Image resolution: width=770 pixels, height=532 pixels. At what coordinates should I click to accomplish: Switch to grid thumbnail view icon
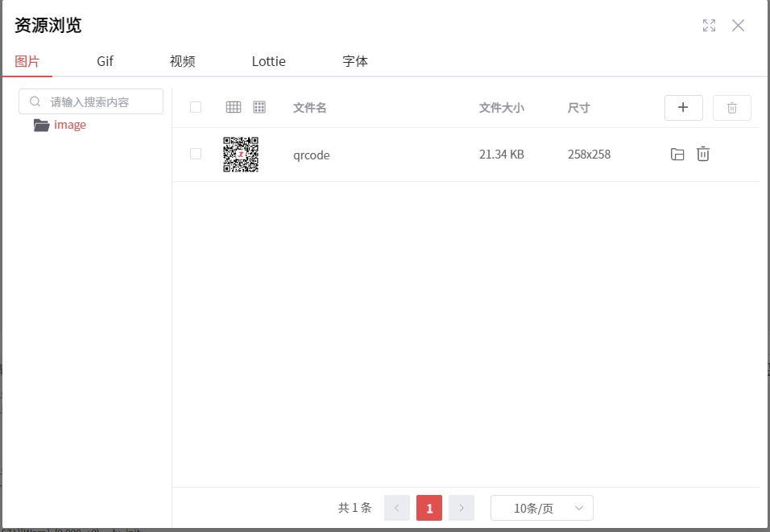click(x=259, y=107)
